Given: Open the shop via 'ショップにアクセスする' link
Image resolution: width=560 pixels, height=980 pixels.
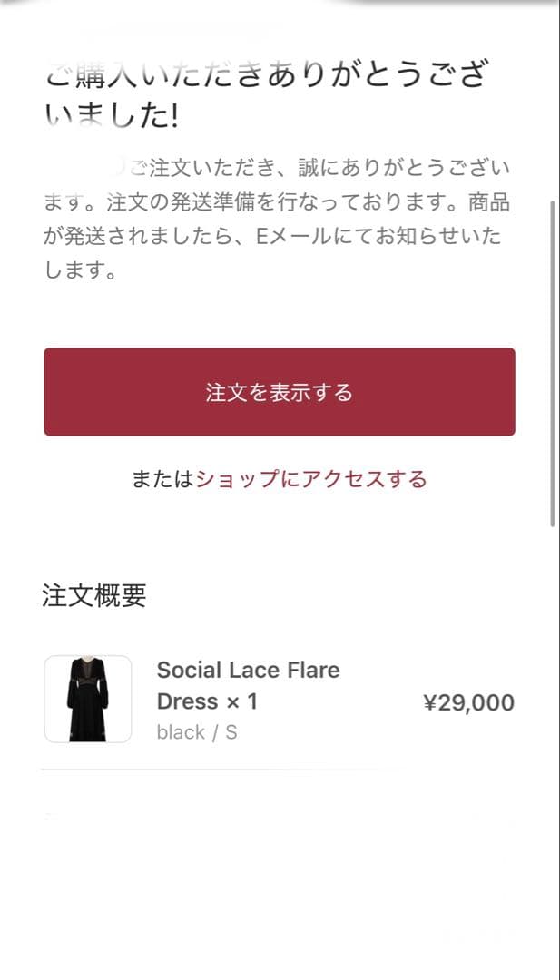Looking at the screenshot, I should 313,479.
